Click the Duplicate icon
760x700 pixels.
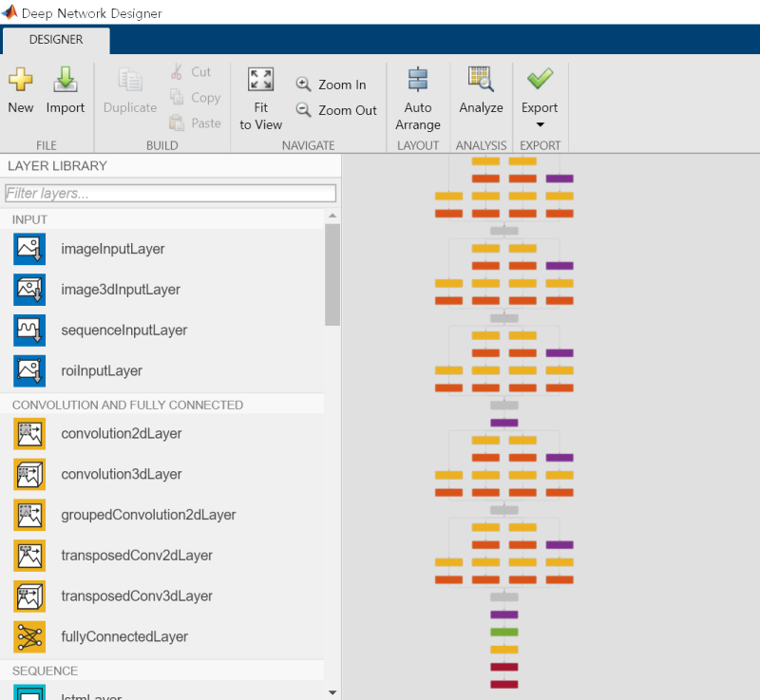[x=130, y=79]
